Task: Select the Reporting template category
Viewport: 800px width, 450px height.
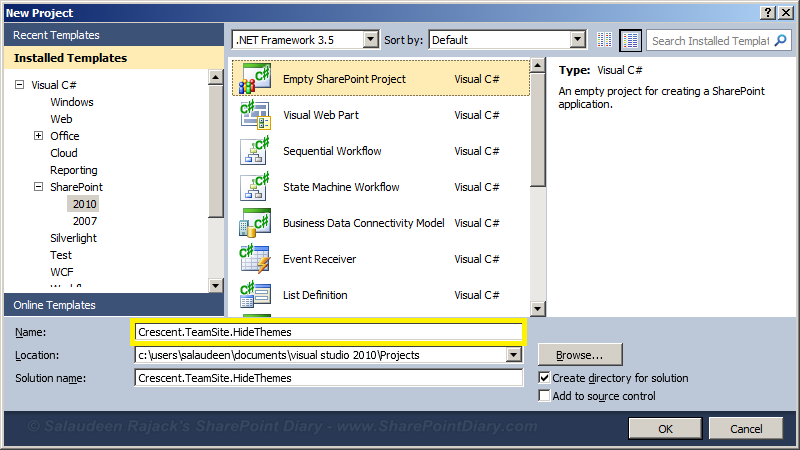Action: point(73,170)
